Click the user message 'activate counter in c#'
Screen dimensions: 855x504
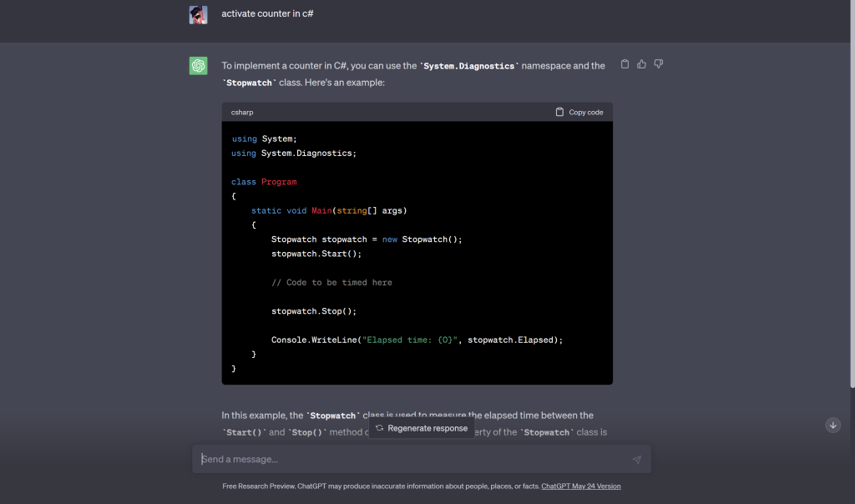click(x=267, y=13)
